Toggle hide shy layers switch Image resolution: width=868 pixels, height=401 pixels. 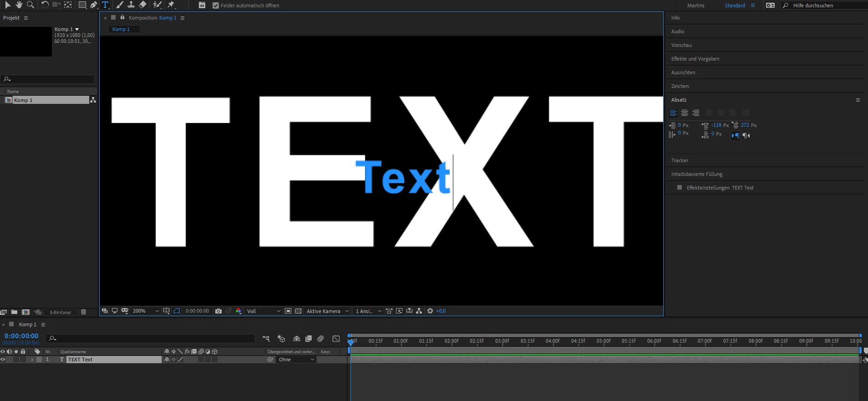(297, 339)
